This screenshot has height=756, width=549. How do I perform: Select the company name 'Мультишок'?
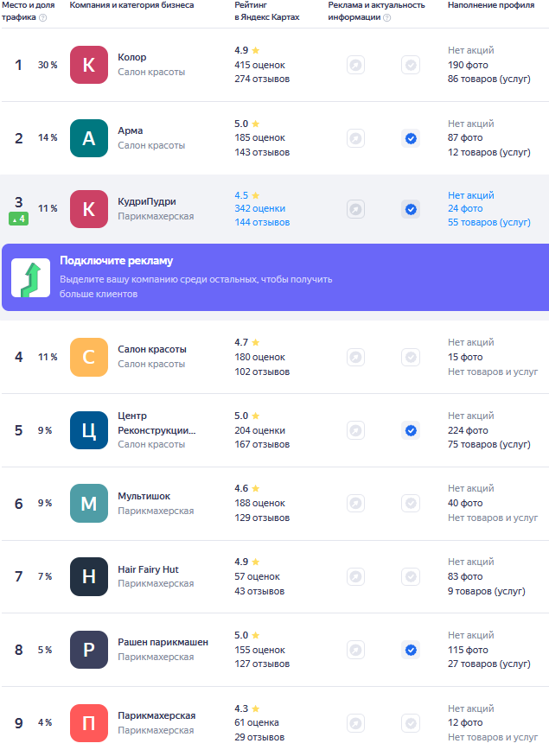(144, 496)
